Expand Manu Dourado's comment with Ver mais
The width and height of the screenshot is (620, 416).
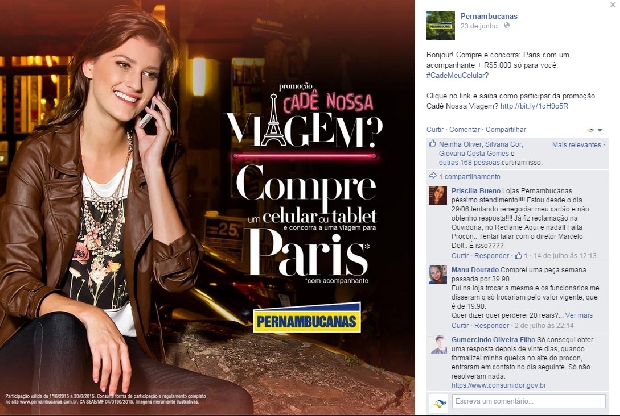click(x=579, y=316)
